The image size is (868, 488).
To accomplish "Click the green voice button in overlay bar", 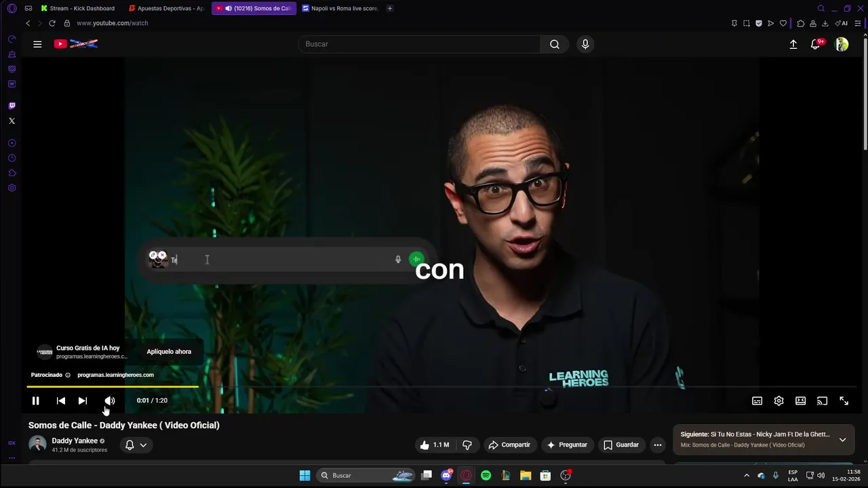I will (416, 260).
